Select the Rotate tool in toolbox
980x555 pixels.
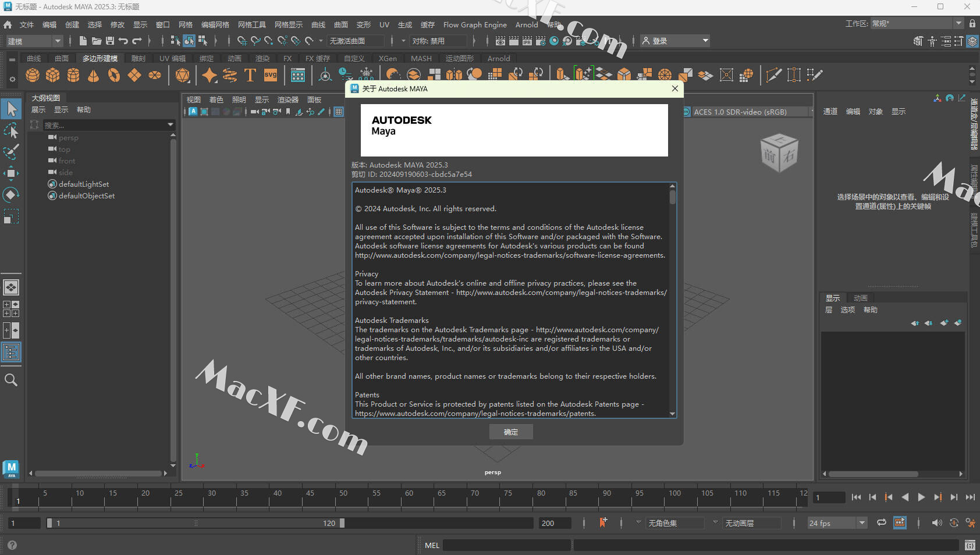[11, 195]
